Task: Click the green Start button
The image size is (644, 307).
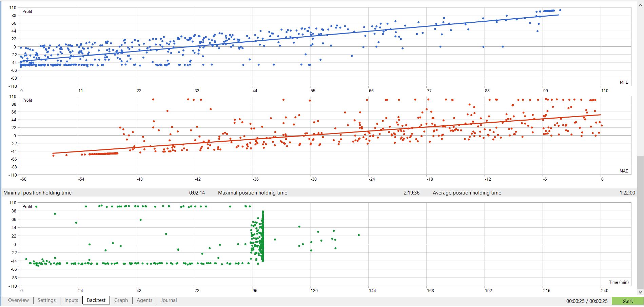Action: 627,301
